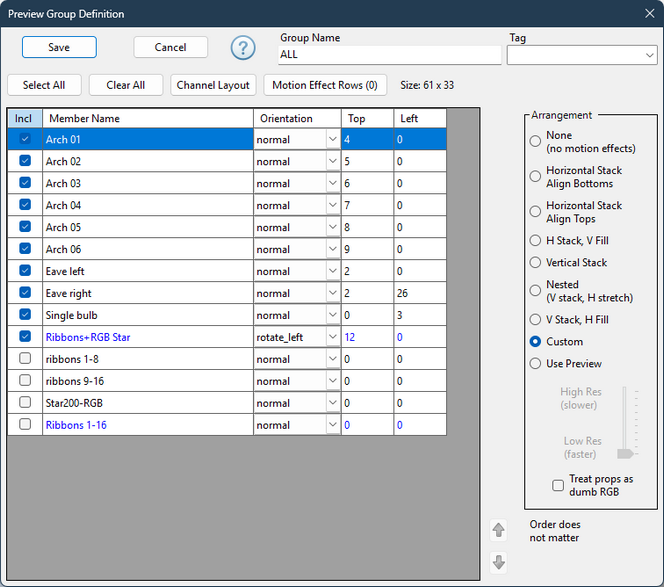Uncheck the Arch 02 include checkbox
This screenshot has height=587, width=664.
(x=25, y=161)
